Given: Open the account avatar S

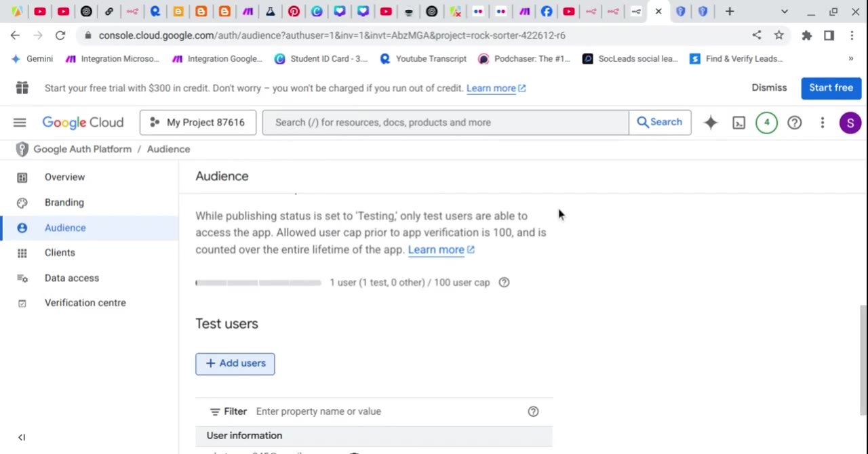Looking at the screenshot, I should [x=850, y=123].
